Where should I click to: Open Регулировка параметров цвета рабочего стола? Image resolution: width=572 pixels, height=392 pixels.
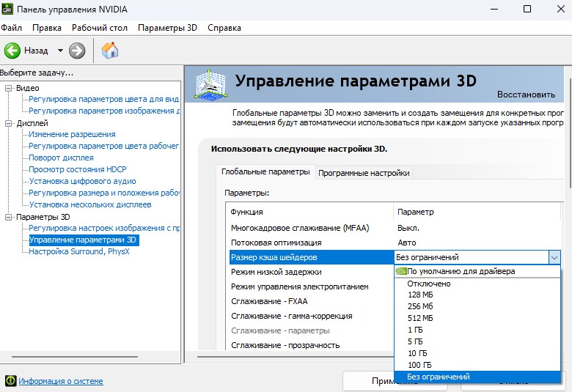point(104,146)
